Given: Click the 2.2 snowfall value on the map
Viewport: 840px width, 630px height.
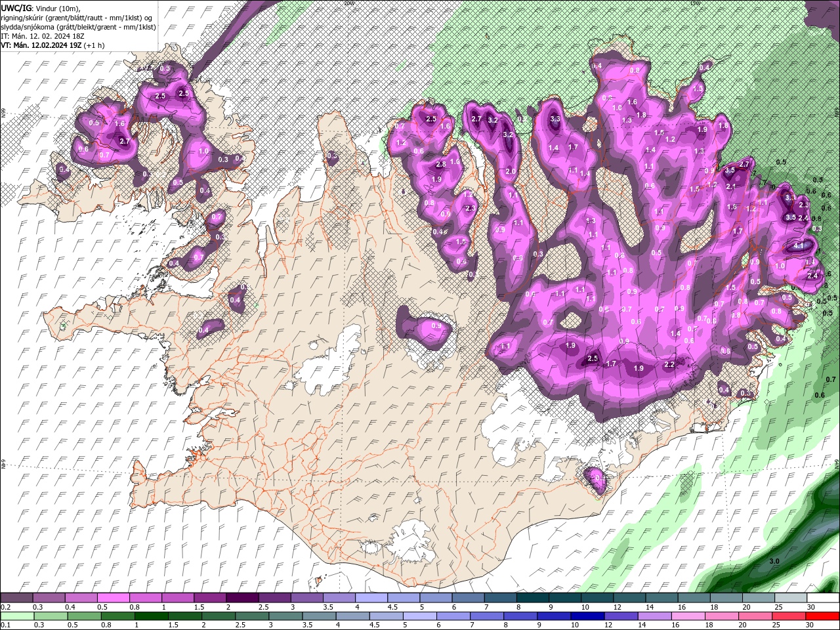Looking at the screenshot, I should (669, 365).
